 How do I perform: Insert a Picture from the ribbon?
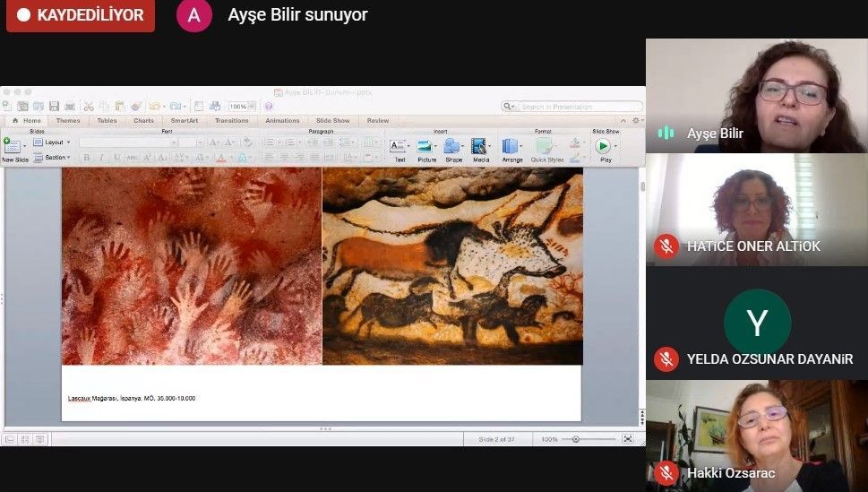(x=426, y=147)
